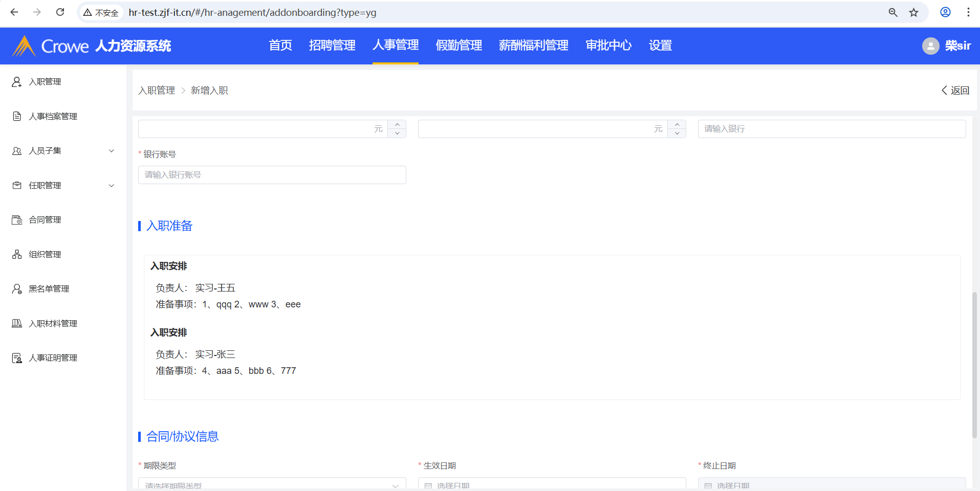The width and height of the screenshot is (980, 491).
Task: Decrease the first 元 amount with down arrow
Action: [x=397, y=133]
